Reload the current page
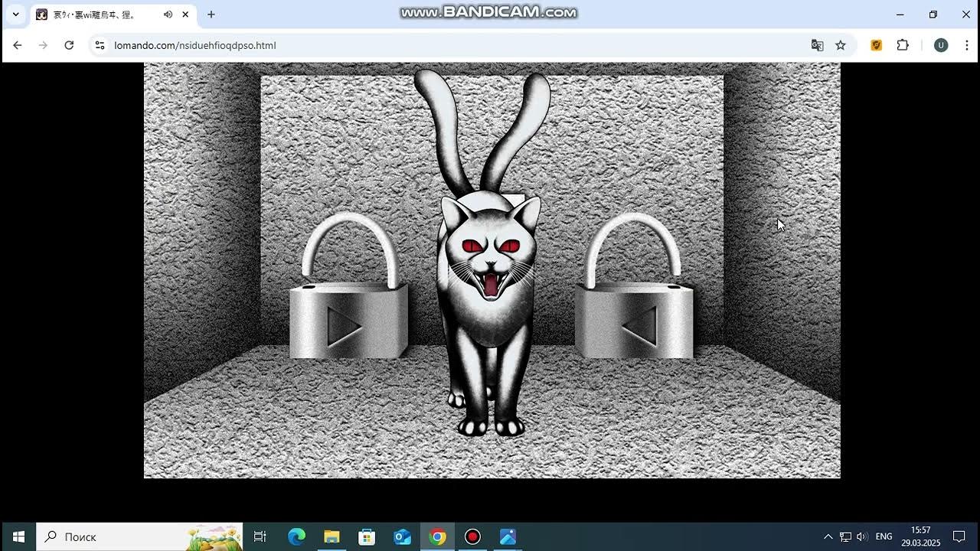This screenshot has width=980, height=551. coord(69,45)
